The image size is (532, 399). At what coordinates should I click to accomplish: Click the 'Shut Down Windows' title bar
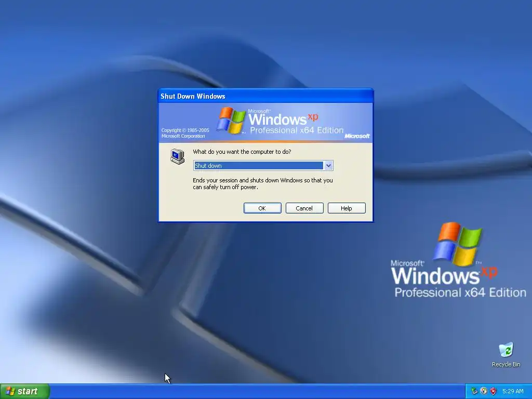[x=265, y=96]
